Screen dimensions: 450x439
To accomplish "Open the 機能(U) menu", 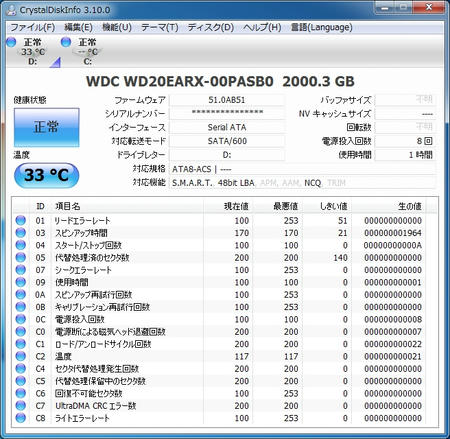I will 117,27.
